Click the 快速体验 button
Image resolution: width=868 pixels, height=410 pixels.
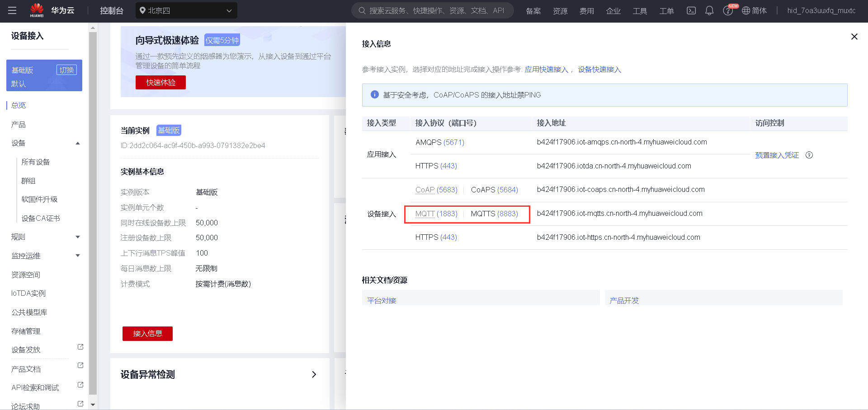pos(160,82)
